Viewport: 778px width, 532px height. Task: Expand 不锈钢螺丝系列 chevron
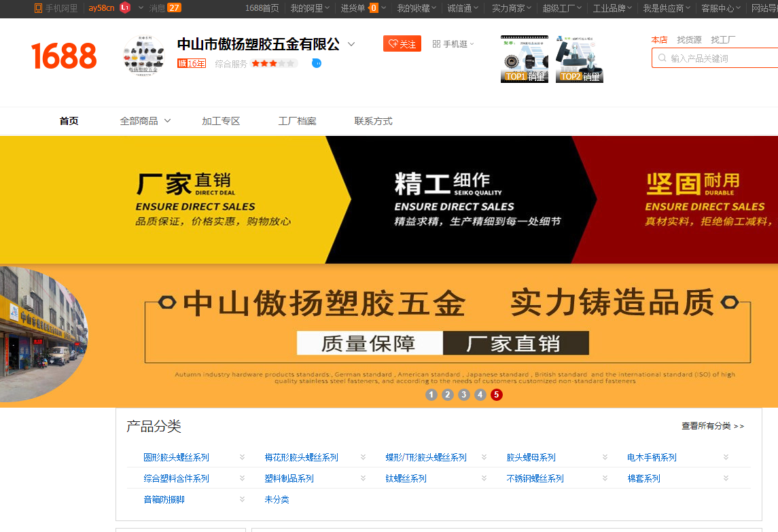605,478
